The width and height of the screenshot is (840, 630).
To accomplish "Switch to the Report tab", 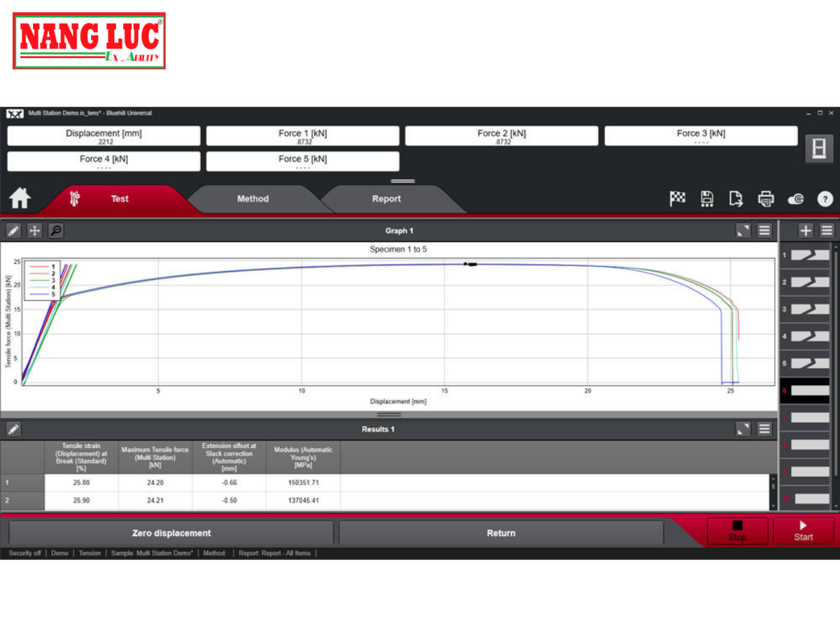I will [x=386, y=199].
